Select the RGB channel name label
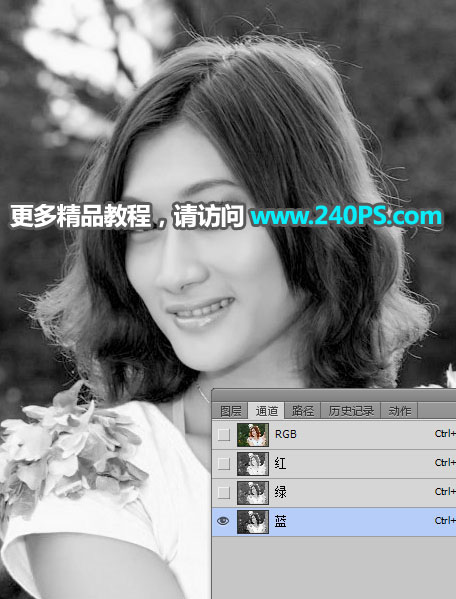 click(x=286, y=434)
